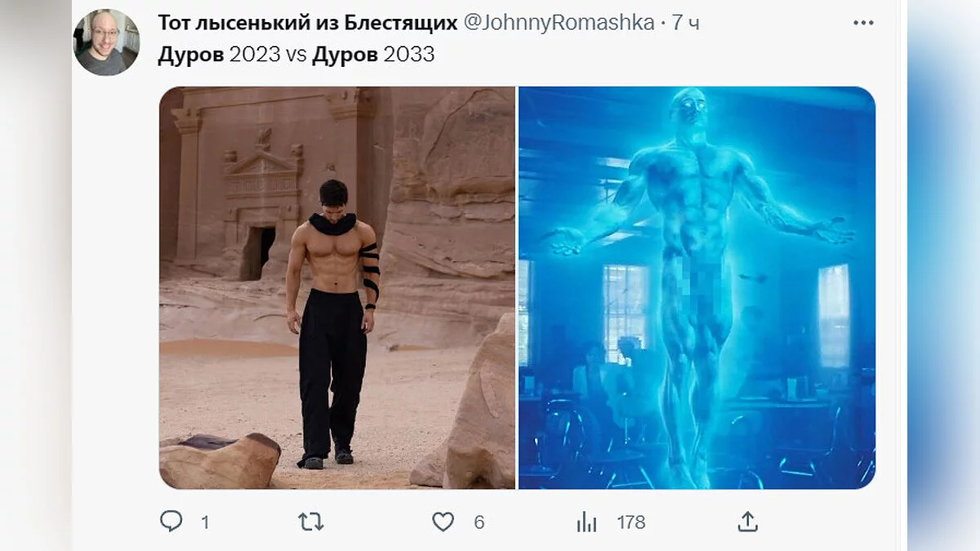Click second bold Дуров in tweet text
This screenshot has height=551, width=980.
coord(345,56)
